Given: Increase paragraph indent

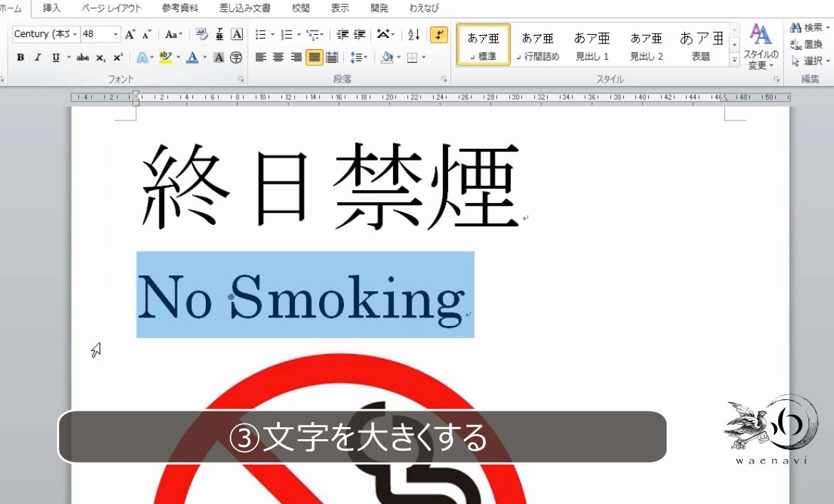Looking at the screenshot, I should [360, 35].
